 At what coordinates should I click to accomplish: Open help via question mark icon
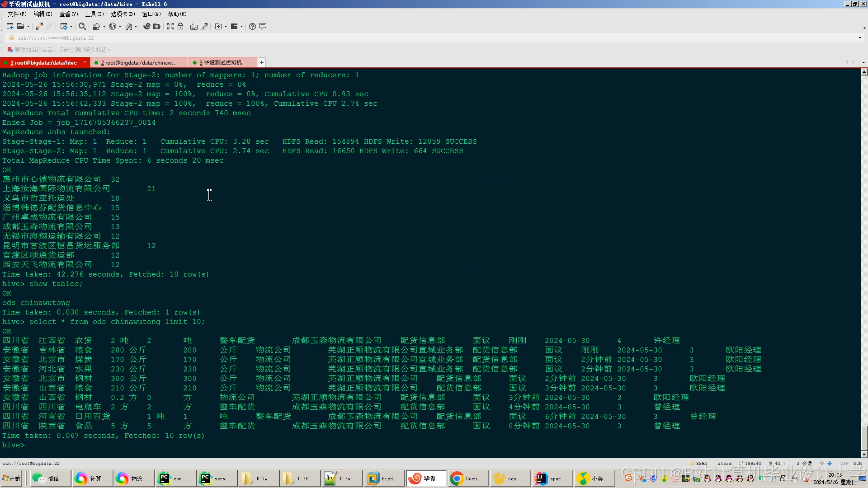point(252,26)
